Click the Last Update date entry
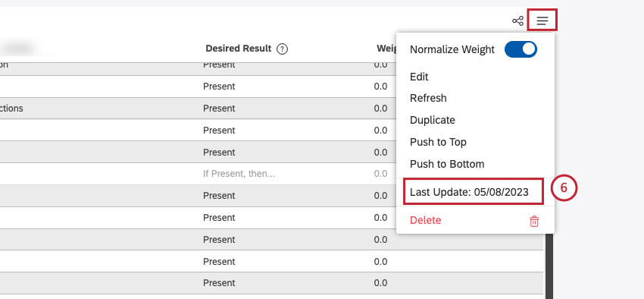644x299 pixels. point(469,192)
